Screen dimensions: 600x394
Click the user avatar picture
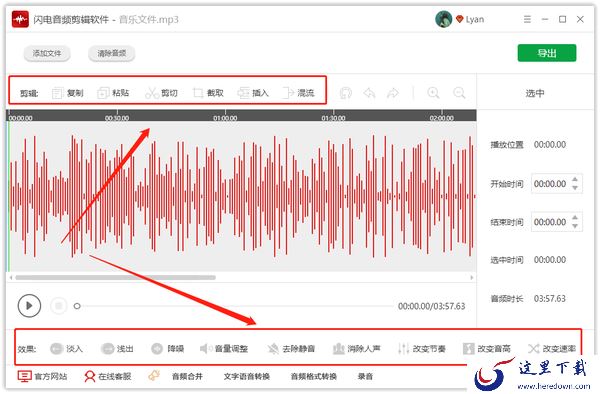[x=443, y=19]
